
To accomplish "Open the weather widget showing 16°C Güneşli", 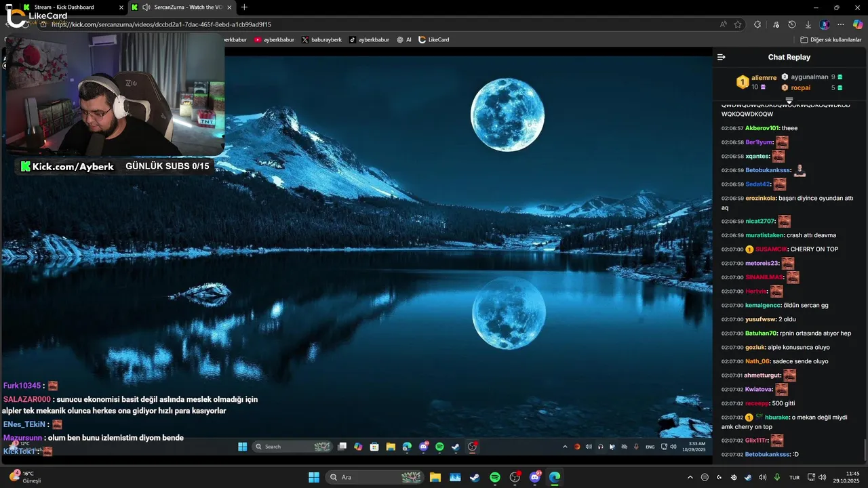I will click(26, 477).
